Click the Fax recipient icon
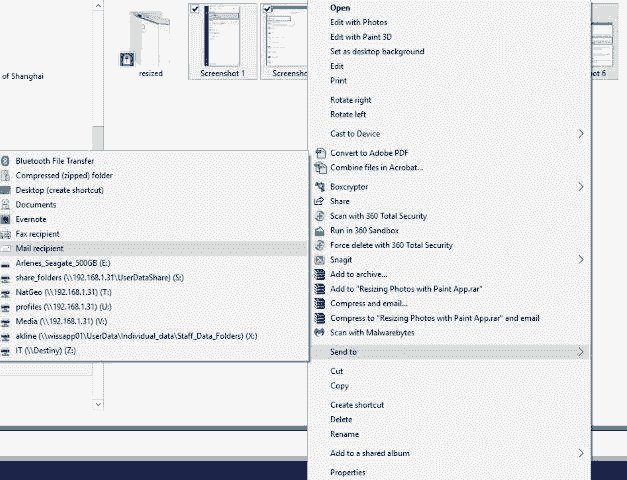Image resolution: width=627 pixels, height=480 pixels. click(5, 234)
